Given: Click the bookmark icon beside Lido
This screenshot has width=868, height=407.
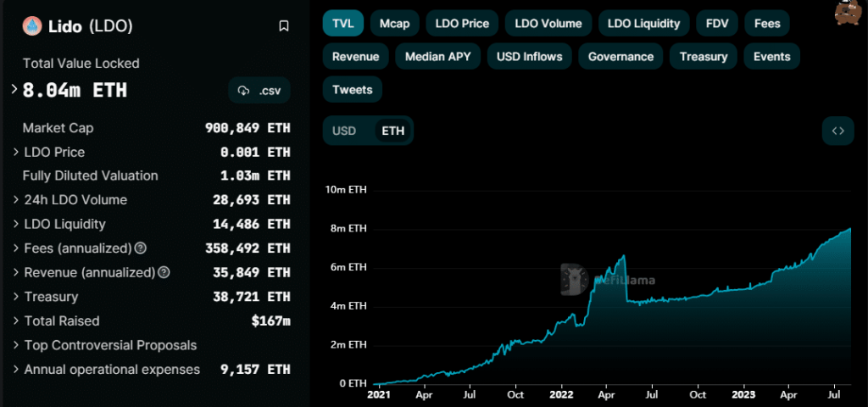Looking at the screenshot, I should [x=284, y=26].
